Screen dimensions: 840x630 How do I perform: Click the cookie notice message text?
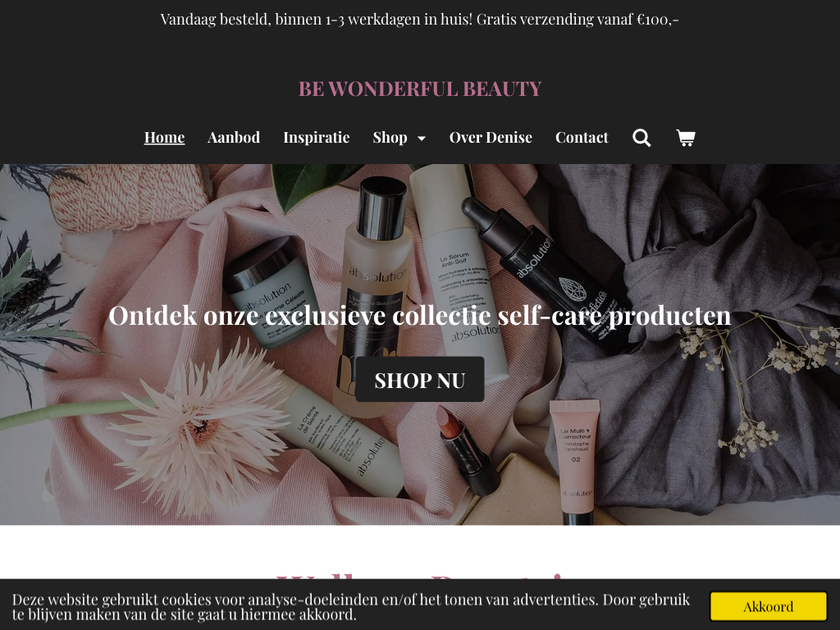(x=351, y=606)
